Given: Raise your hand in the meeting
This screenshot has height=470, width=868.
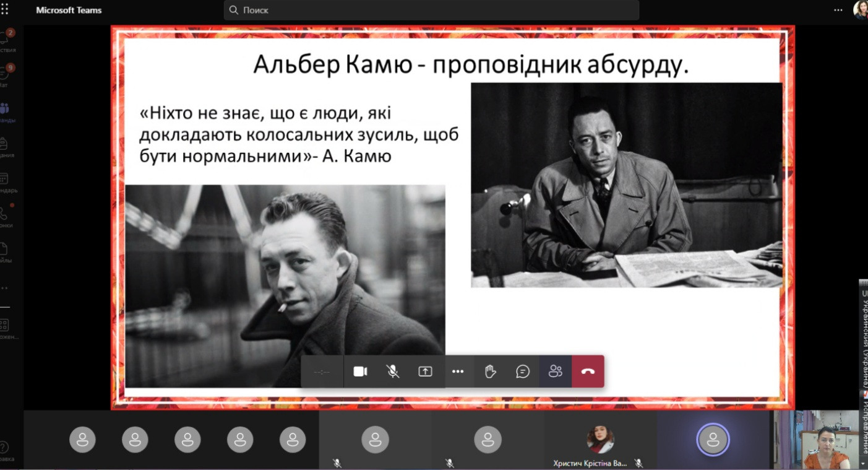Looking at the screenshot, I should coord(491,372).
